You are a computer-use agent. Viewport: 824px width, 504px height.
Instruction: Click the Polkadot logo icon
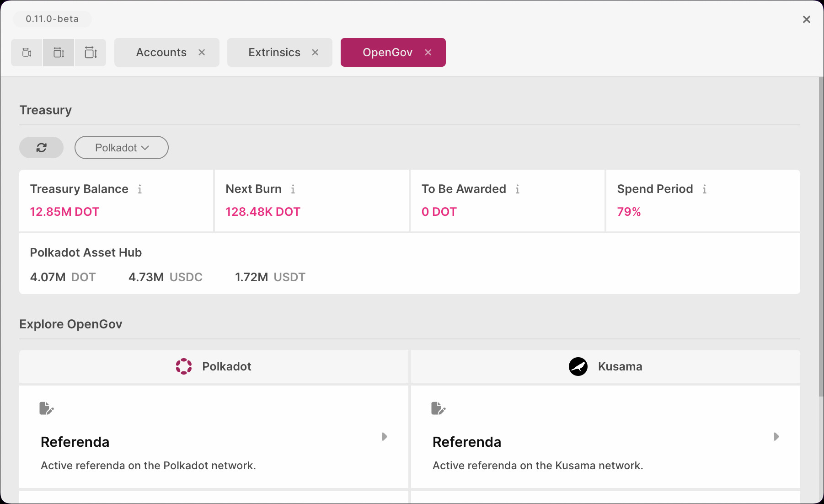point(184,366)
